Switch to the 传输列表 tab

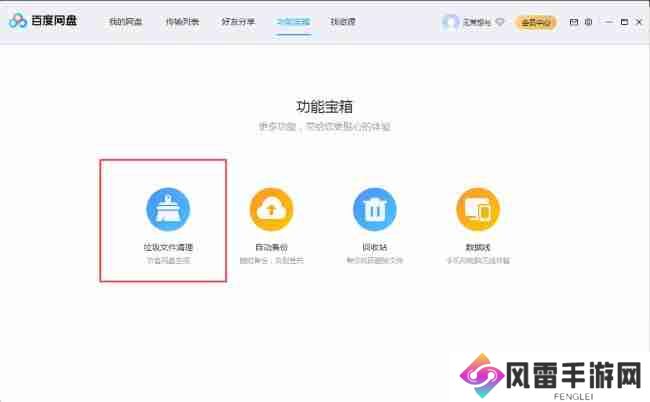coord(182,22)
